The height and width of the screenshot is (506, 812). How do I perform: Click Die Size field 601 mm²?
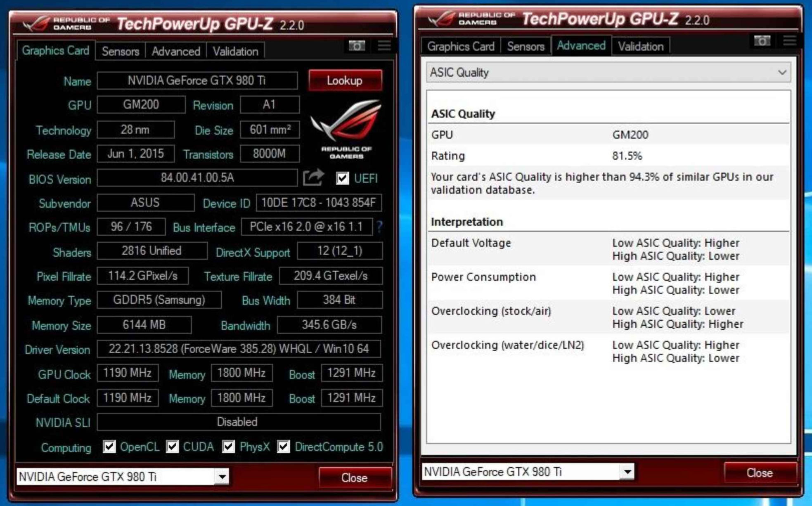pyautogui.click(x=270, y=130)
